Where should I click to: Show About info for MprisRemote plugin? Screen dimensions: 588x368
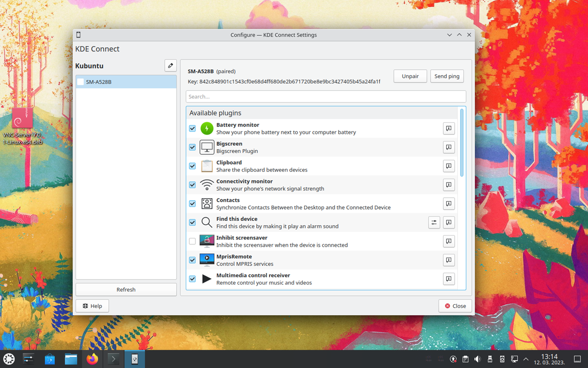[449, 260]
